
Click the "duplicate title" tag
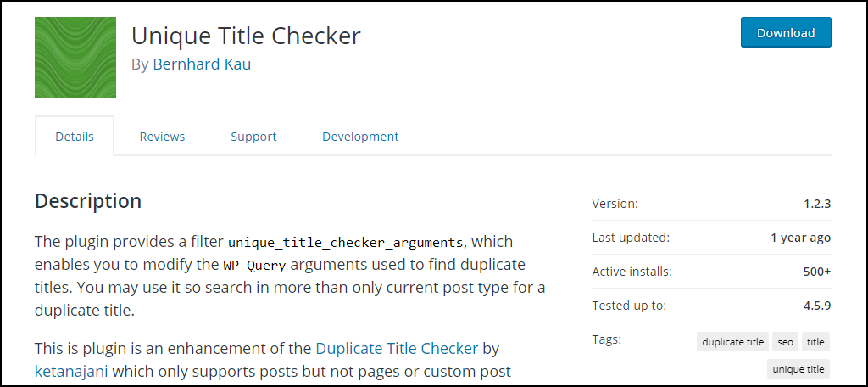pos(733,342)
